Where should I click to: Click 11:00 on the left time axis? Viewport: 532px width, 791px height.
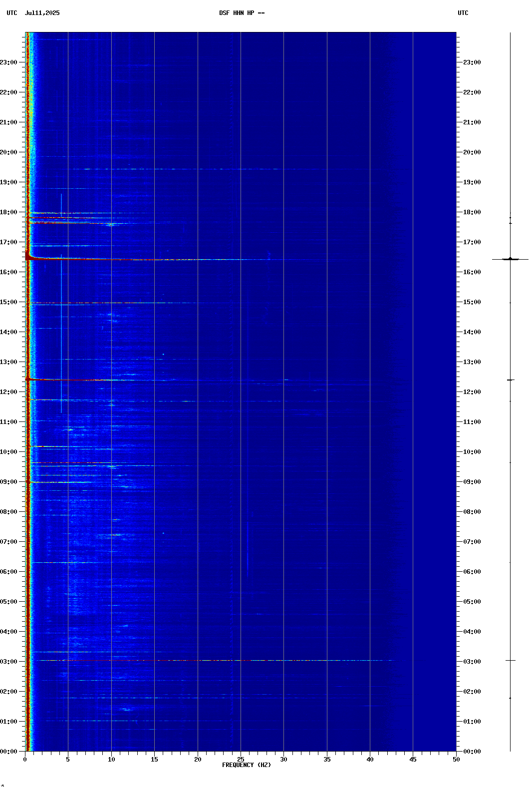tap(8, 422)
